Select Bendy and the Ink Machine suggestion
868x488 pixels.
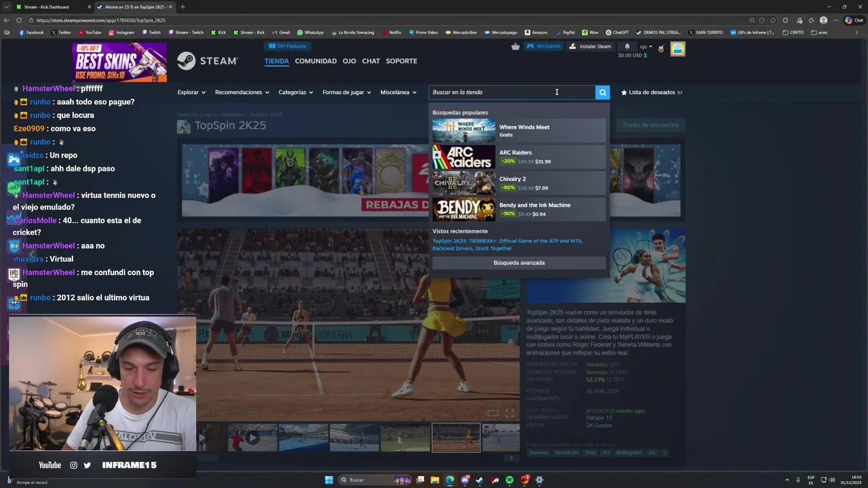click(519, 209)
